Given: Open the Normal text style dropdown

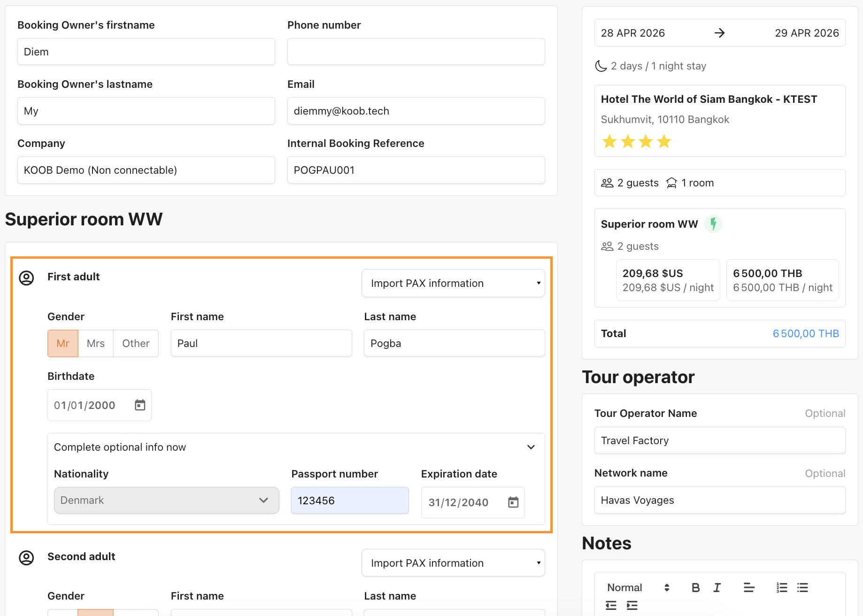Looking at the screenshot, I should tap(638, 587).
